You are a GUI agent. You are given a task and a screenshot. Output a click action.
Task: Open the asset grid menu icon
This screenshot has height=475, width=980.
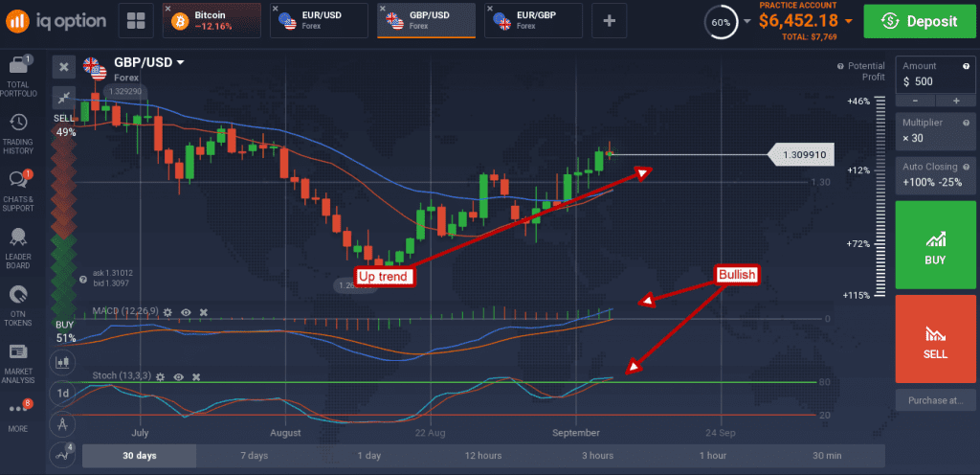[x=136, y=21]
